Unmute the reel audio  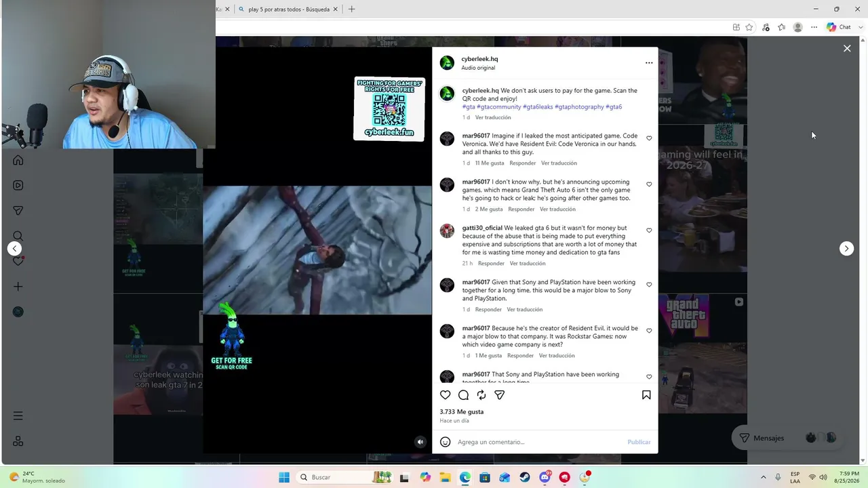click(420, 442)
